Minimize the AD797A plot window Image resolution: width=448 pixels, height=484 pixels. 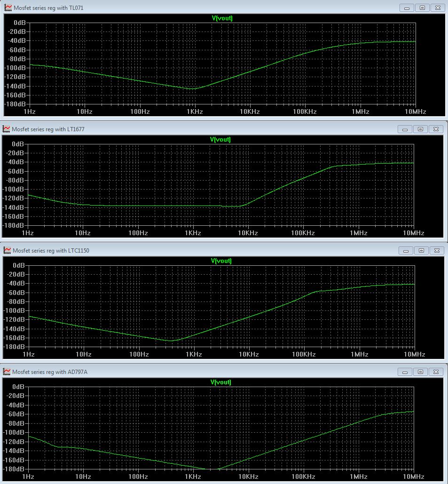405,372
